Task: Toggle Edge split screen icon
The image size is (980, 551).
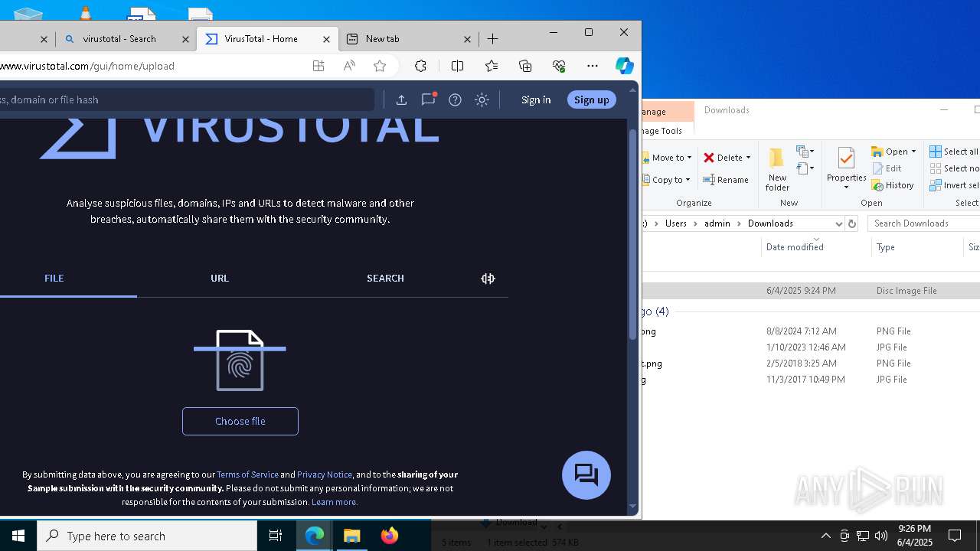Action: click(x=457, y=66)
